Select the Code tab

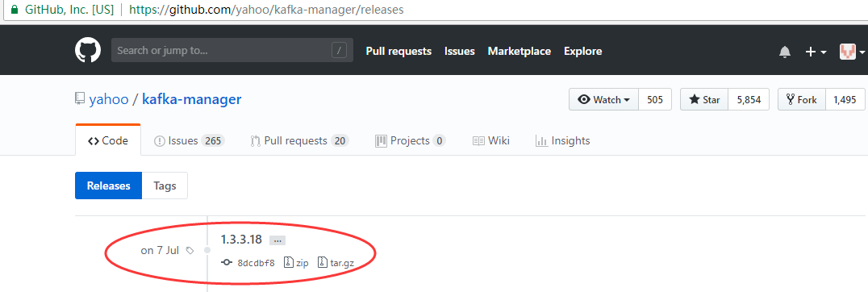pos(108,140)
